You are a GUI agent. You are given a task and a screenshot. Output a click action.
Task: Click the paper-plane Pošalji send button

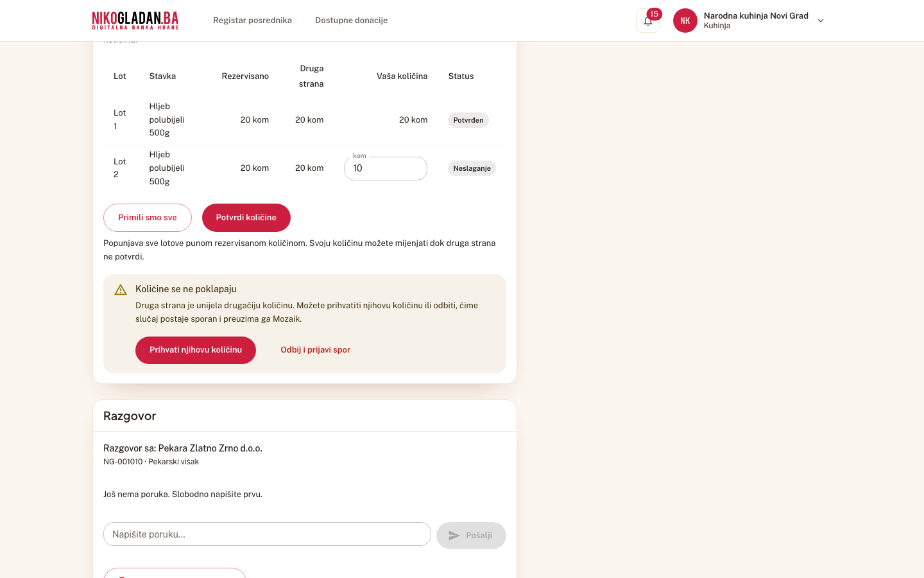tap(471, 536)
